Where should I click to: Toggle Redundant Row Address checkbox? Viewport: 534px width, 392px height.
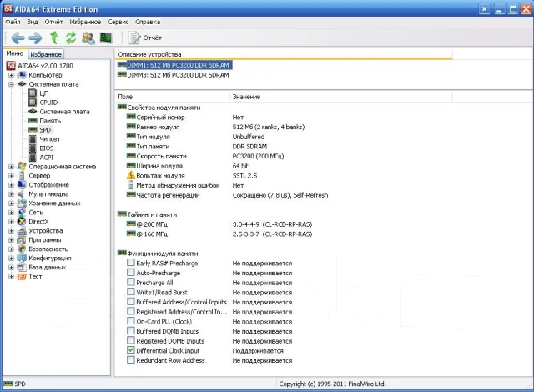[x=131, y=360]
